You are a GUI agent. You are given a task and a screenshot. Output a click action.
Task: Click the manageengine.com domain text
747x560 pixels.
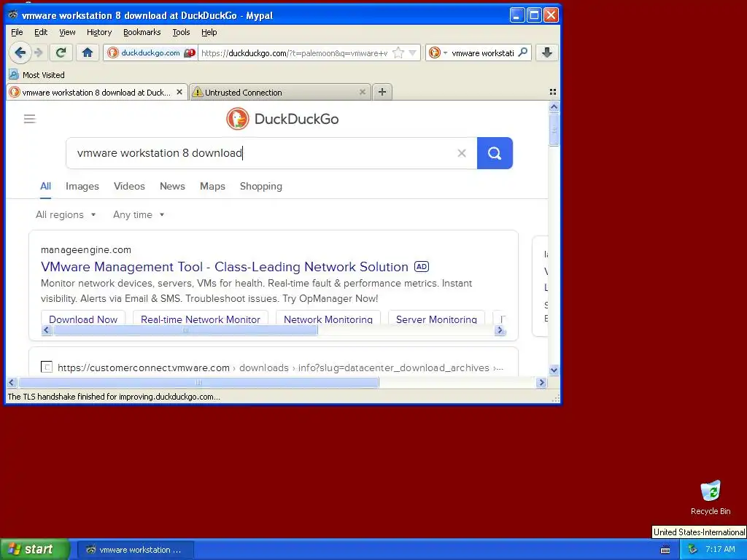tap(86, 249)
